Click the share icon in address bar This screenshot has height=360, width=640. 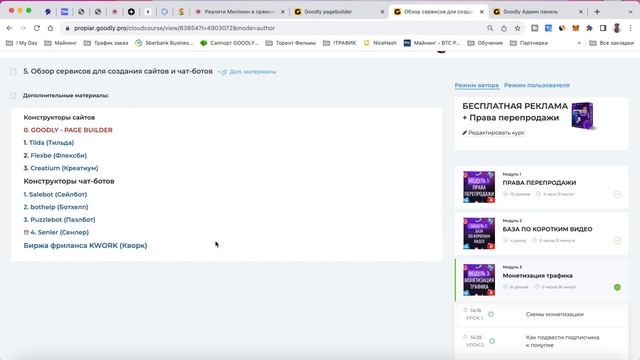coord(504,28)
